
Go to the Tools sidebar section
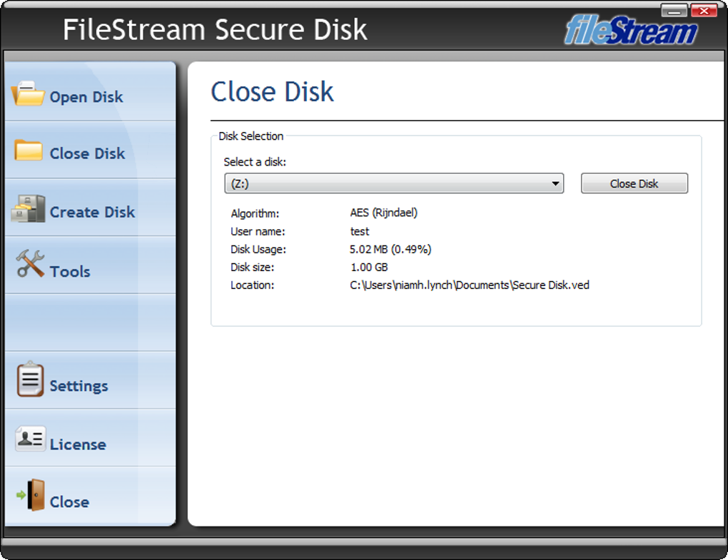coord(70,271)
